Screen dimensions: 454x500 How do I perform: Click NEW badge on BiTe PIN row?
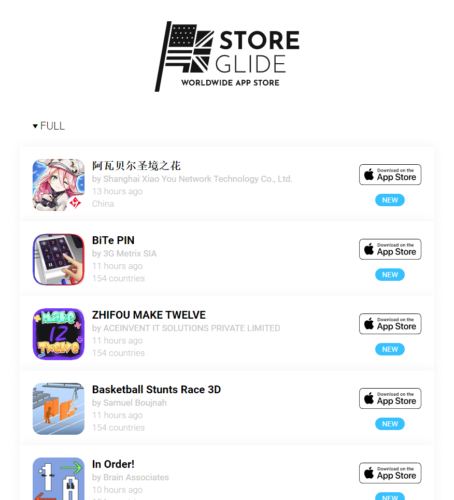pyautogui.click(x=390, y=275)
